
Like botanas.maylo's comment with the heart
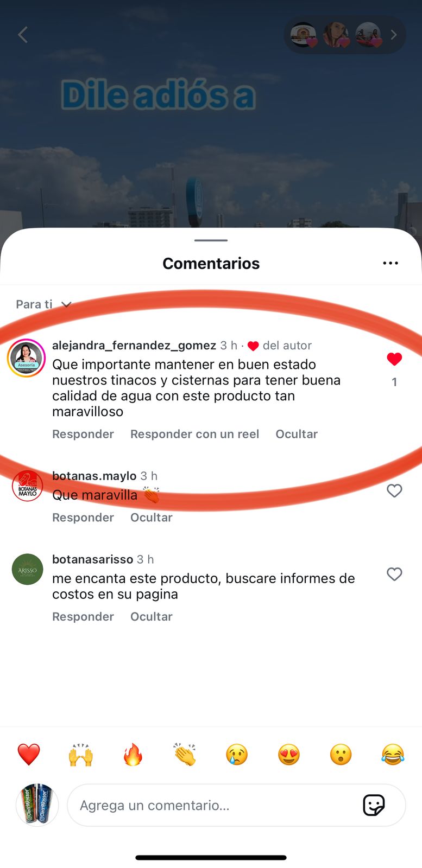click(x=394, y=490)
